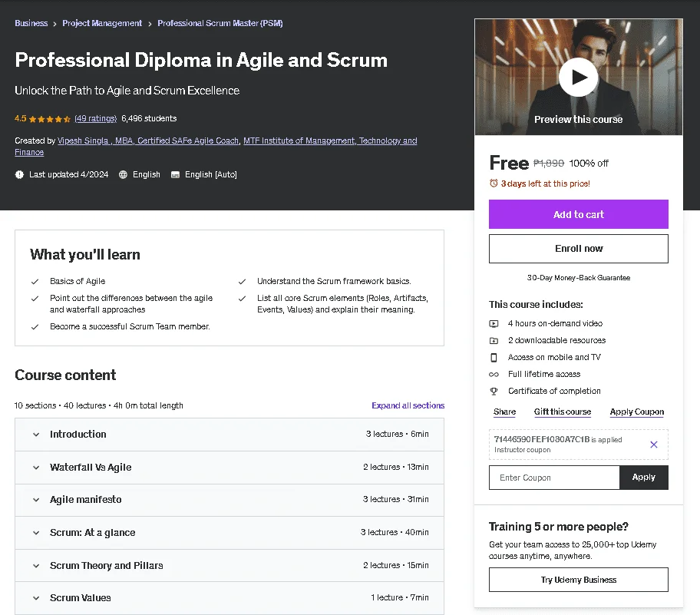
Task: Click the closed captions icon
Action: 176,174
